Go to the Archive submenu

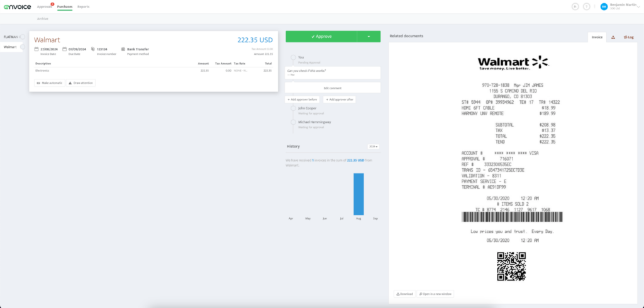(x=43, y=19)
